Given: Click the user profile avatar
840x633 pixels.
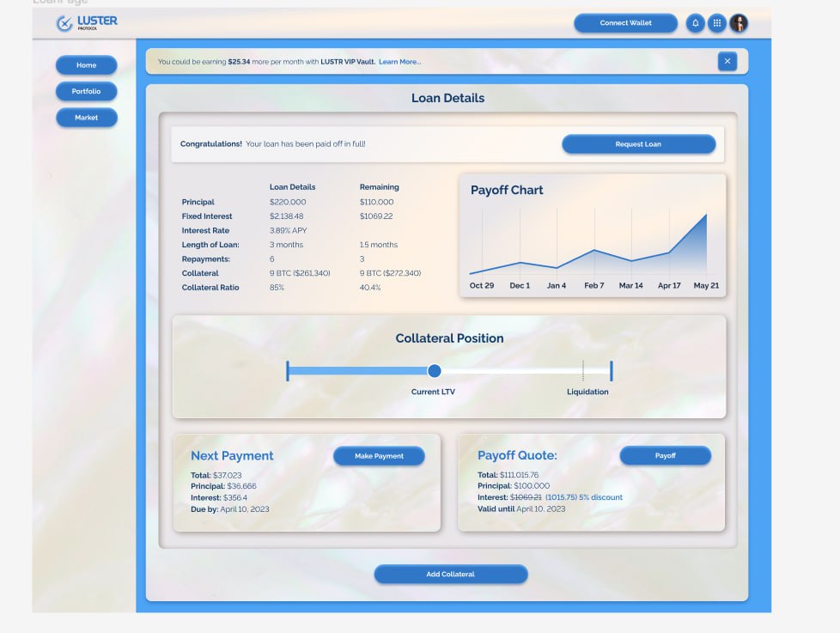Looking at the screenshot, I should point(739,23).
